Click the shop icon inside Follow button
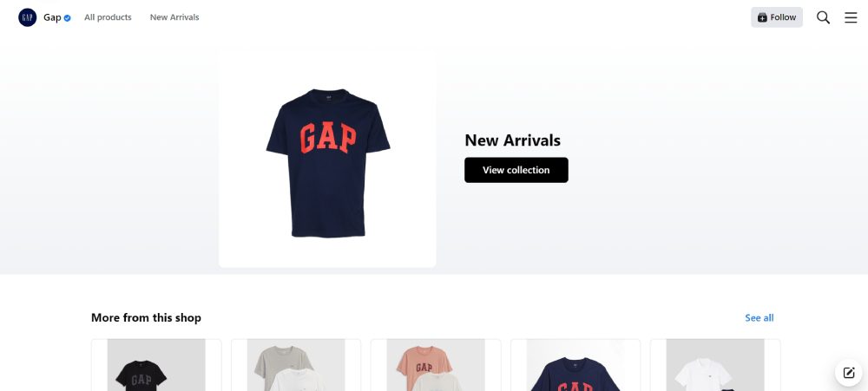Screen dimensions: 868x391 pyautogui.click(x=762, y=17)
